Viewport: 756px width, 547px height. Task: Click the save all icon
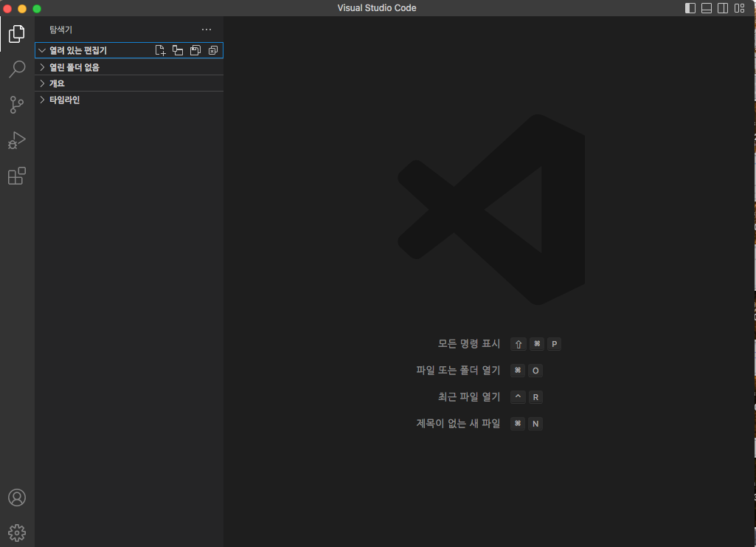coord(195,50)
